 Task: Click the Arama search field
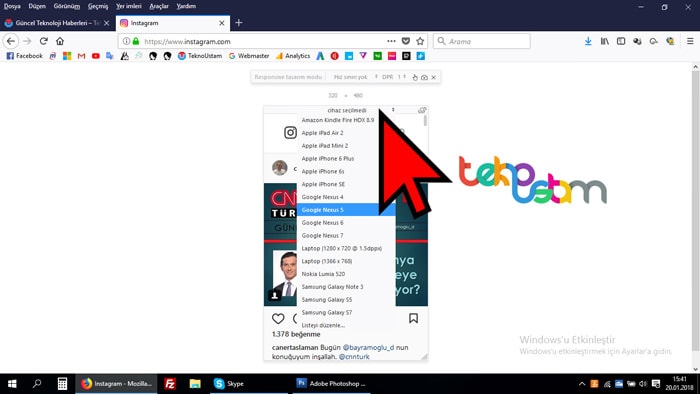click(x=482, y=41)
